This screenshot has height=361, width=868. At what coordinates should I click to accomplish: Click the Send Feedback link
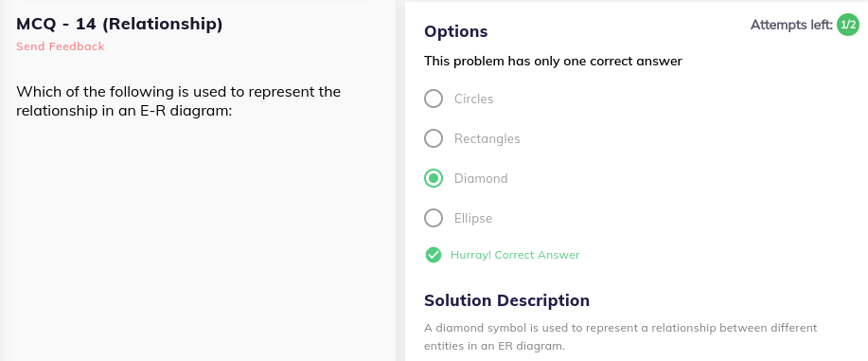coord(61,46)
